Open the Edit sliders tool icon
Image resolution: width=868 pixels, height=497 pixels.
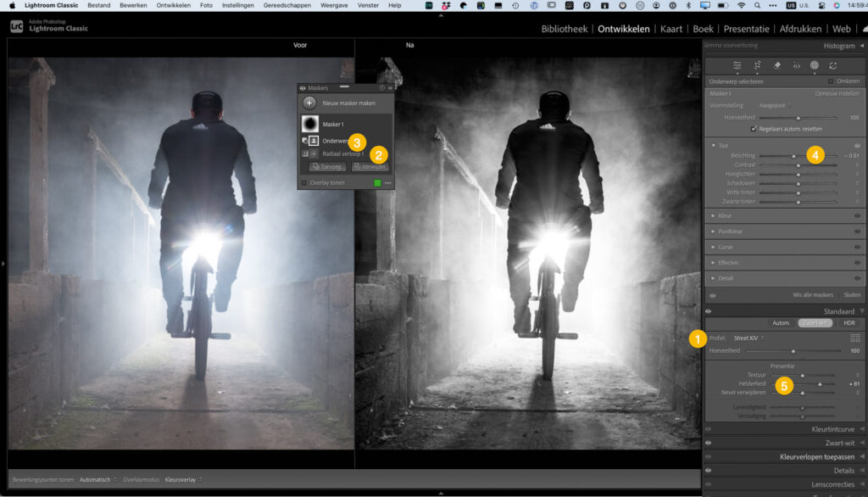(x=737, y=65)
